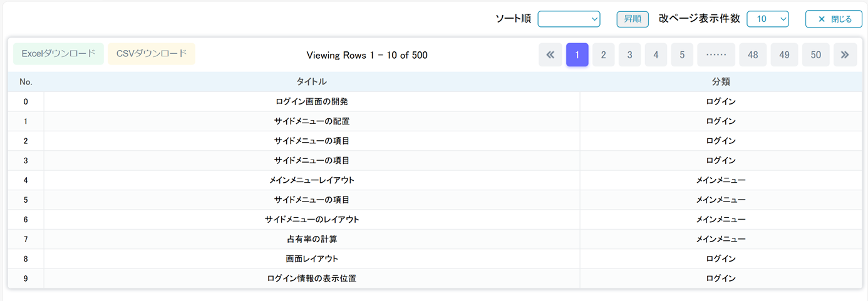Open the 改ページ表示件数 dropdown
This screenshot has width=868, height=301.
[767, 19]
